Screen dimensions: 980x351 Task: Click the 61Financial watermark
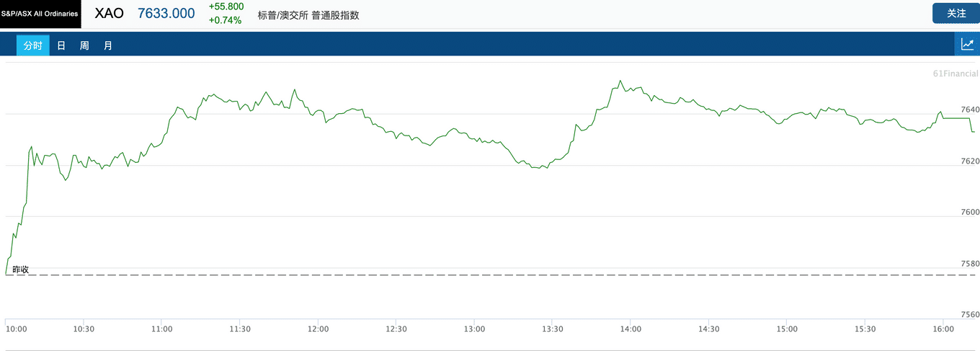click(955, 74)
